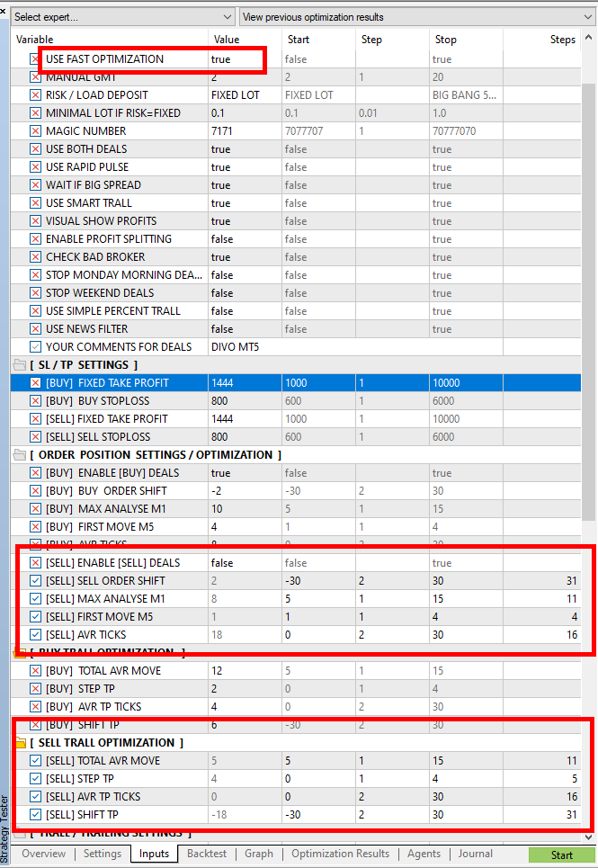Click the green Start button
598x868 pixels.
561,855
